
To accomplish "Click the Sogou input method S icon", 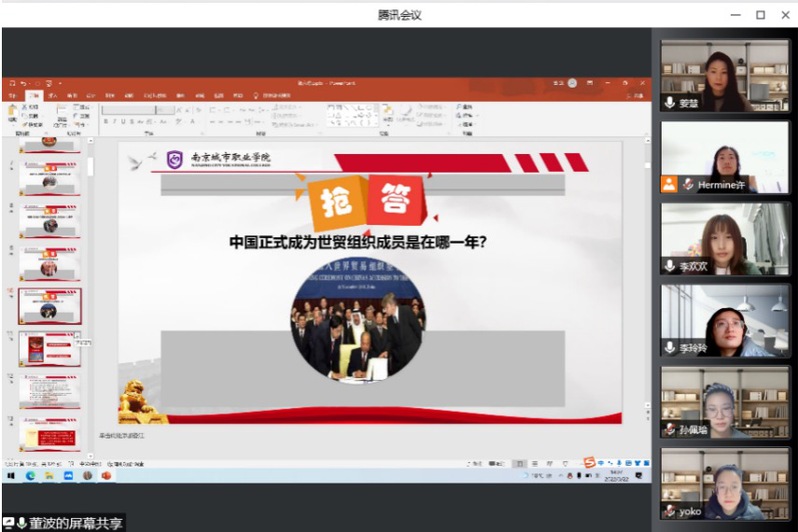I will (590, 462).
